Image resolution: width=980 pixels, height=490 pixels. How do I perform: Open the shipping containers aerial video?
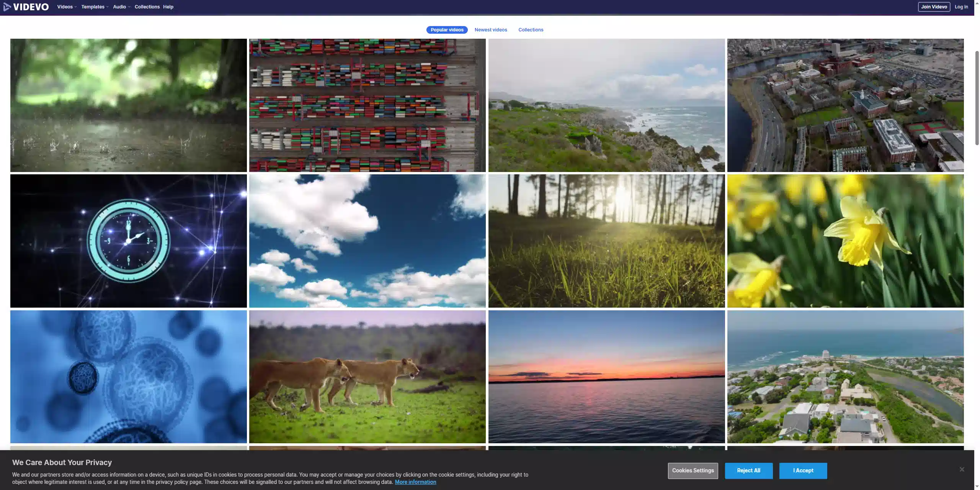tap(367, 105)
